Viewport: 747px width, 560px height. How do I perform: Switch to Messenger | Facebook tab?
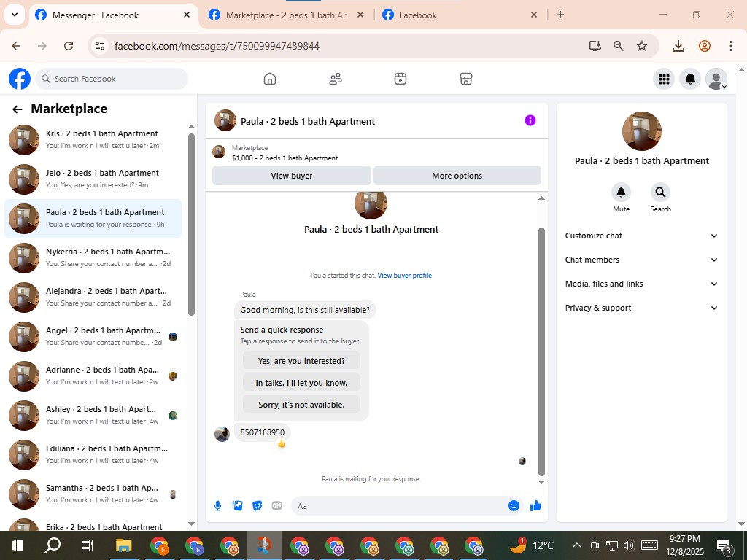115,15
